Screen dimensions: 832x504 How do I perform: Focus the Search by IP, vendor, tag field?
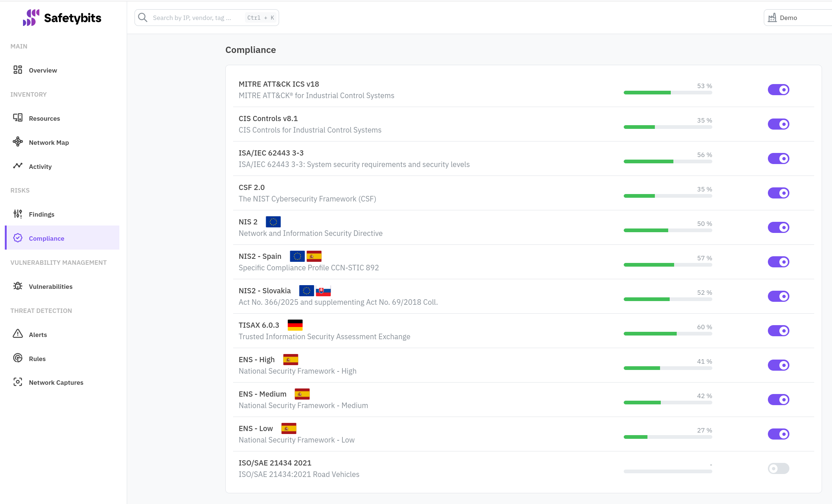point(207,17)
